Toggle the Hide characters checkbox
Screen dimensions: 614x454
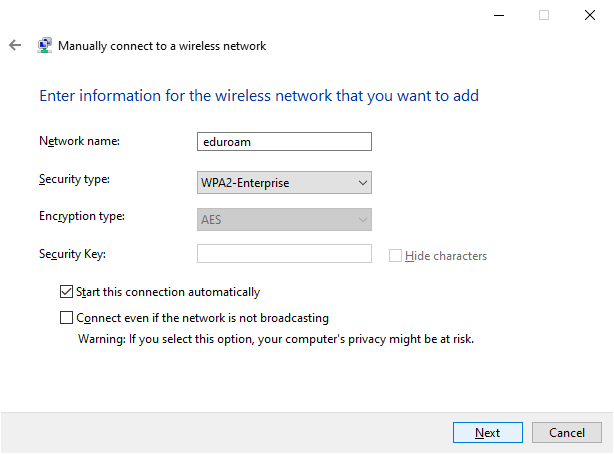pos(395,256)
